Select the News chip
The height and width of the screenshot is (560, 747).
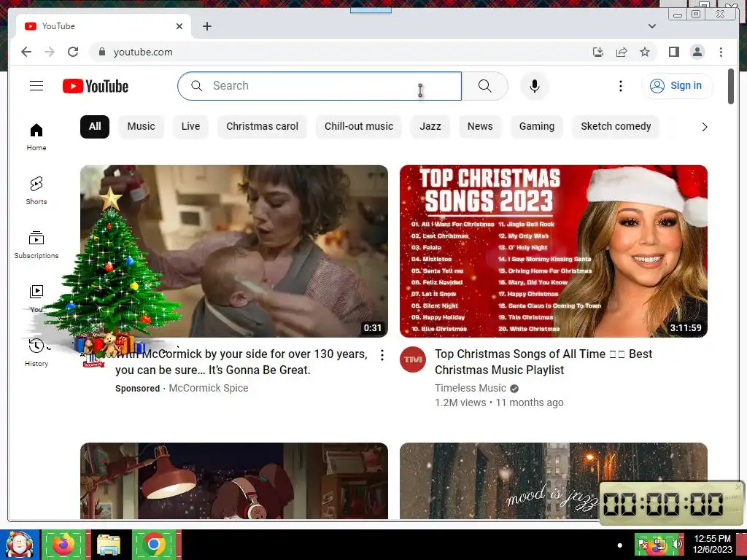pos(480,127)
